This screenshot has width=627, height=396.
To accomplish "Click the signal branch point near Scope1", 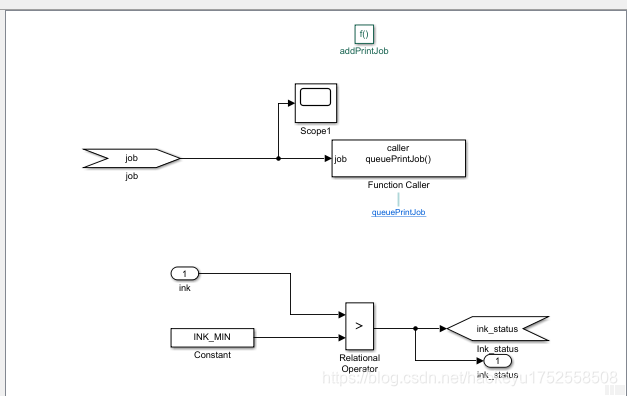I will [278, 158].
